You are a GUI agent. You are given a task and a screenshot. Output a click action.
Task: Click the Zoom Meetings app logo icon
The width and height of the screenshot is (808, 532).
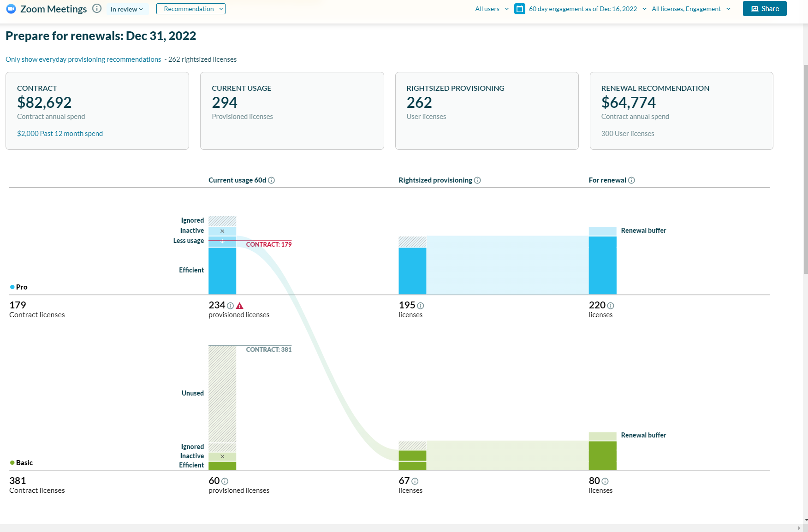[11, 9]
